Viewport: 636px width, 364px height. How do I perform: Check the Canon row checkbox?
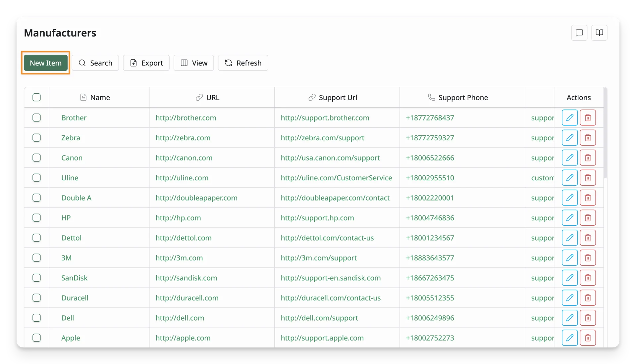pyautogui.click(x=36, y=158)
